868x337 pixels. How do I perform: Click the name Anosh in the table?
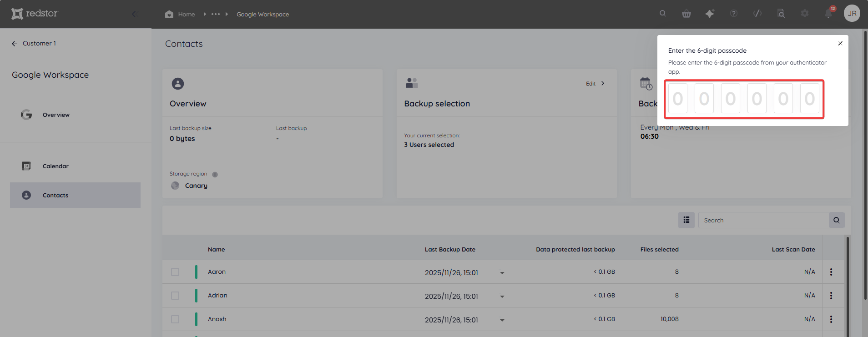point(217,319)
